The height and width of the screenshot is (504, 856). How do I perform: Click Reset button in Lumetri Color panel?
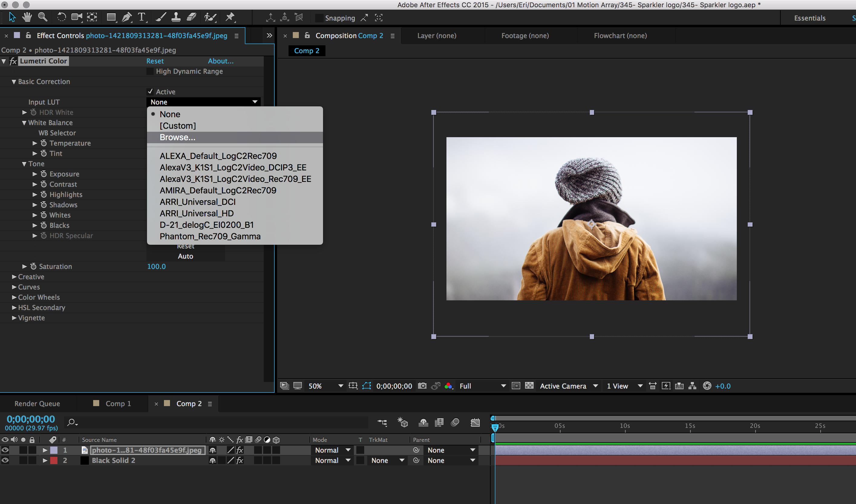[155, 60]
